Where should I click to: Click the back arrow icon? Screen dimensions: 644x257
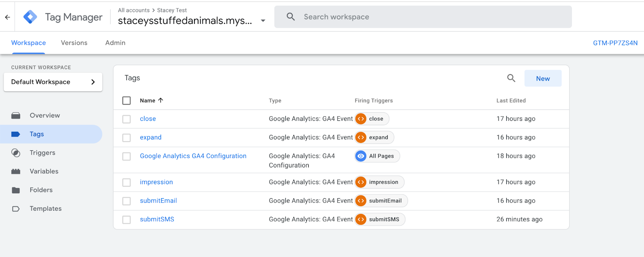[7, 17]
